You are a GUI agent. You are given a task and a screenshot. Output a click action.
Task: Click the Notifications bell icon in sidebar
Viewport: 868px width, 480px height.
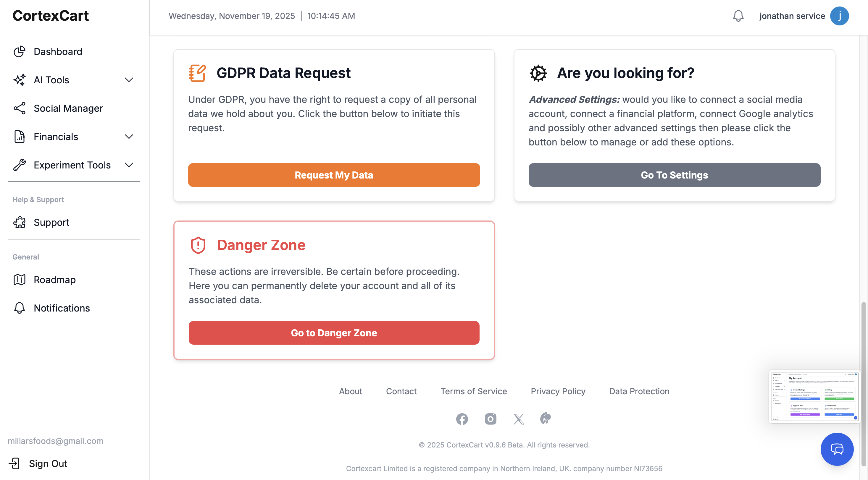coord(19,308)
